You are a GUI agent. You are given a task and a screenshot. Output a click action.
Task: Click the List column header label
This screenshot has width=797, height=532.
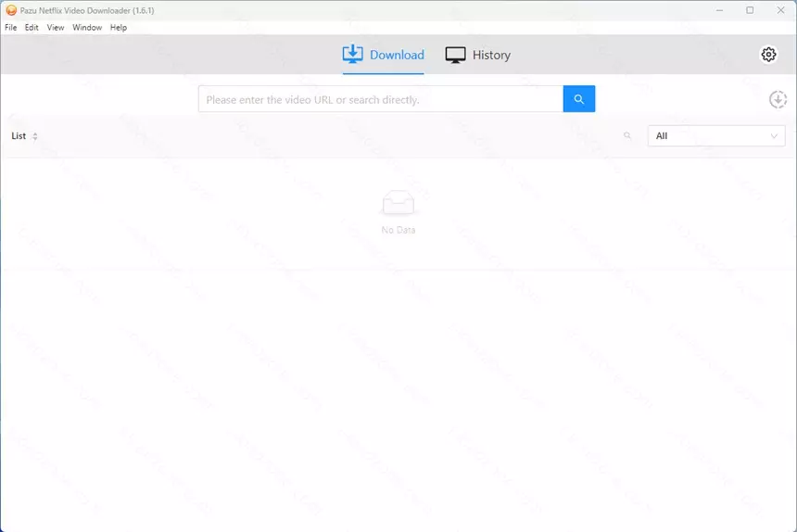click(x=19, y=136)
